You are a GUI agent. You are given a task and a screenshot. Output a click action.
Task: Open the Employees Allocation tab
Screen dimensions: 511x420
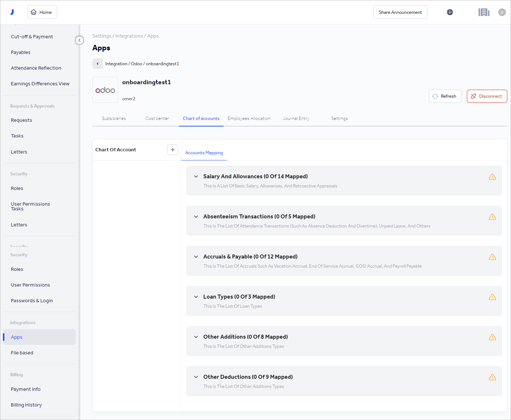[249, 118]
